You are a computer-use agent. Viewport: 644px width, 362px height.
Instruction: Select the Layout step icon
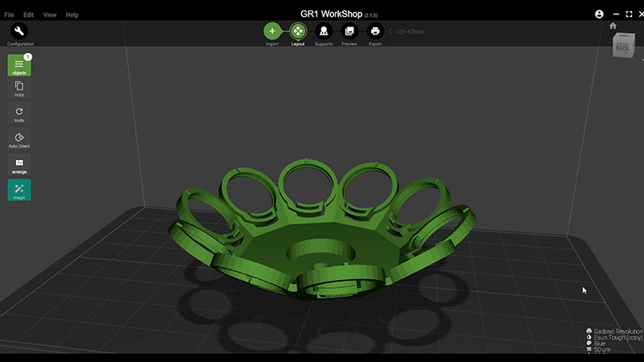point(298,31)
